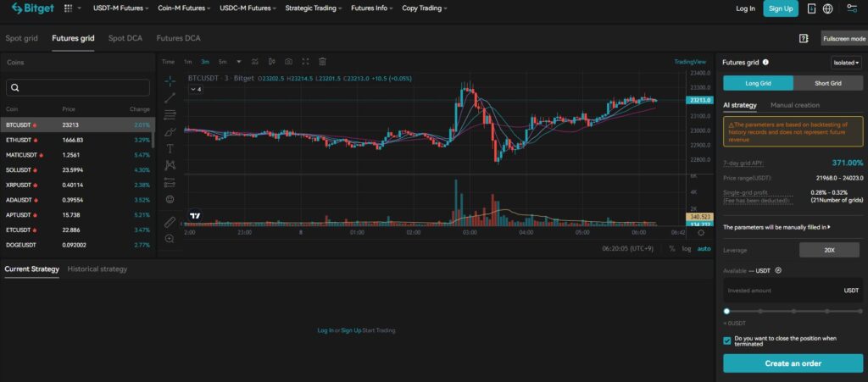This screenshot has height=382, width=868.
Task: Select the trend line drawing tool
Action: [170, 98]
